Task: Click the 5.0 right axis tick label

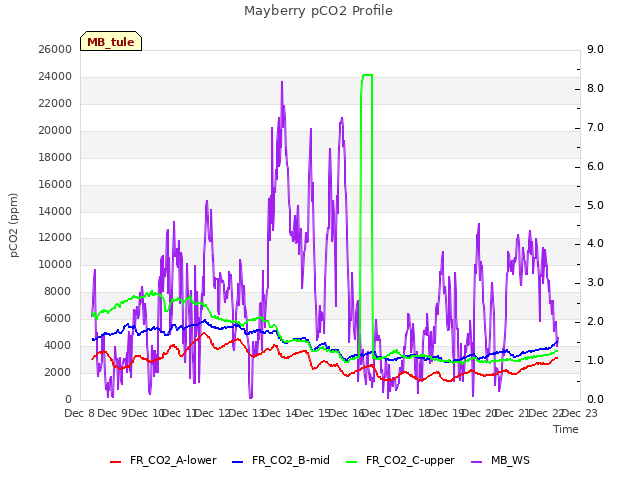Action: click(595, 205)
